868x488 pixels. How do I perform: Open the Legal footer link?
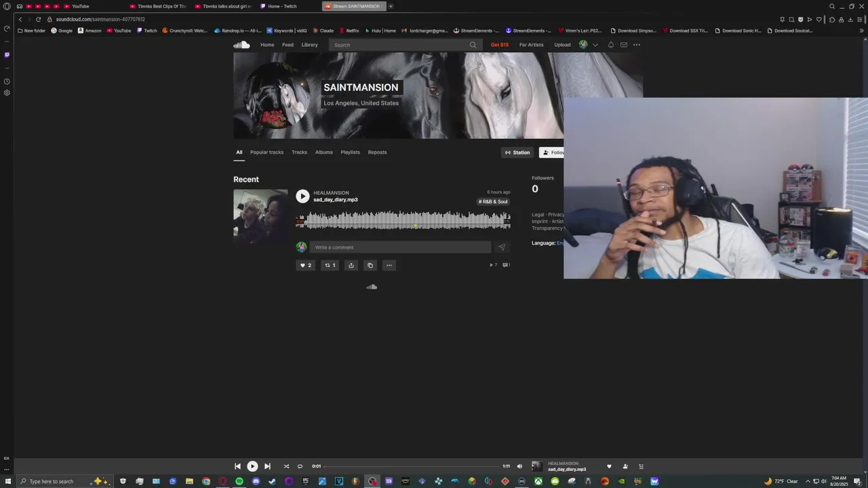(x=538, y=215)
